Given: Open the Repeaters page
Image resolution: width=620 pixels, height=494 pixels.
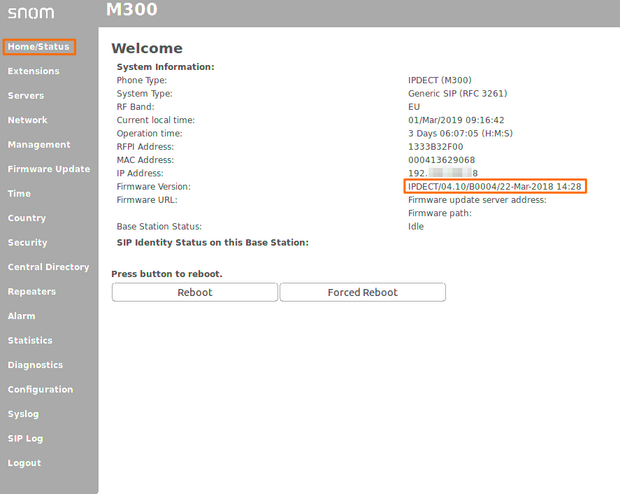Looking at the screenshot, I should (x=32, y=292).
